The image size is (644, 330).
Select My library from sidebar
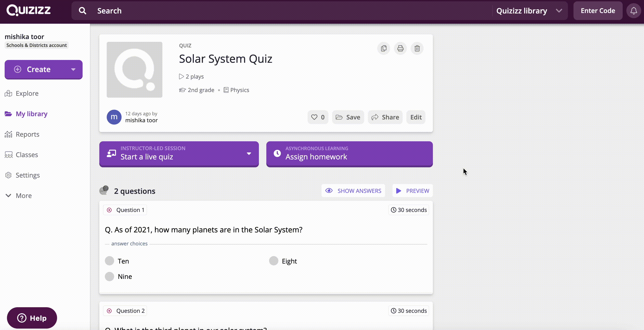[x=32, y=113]
